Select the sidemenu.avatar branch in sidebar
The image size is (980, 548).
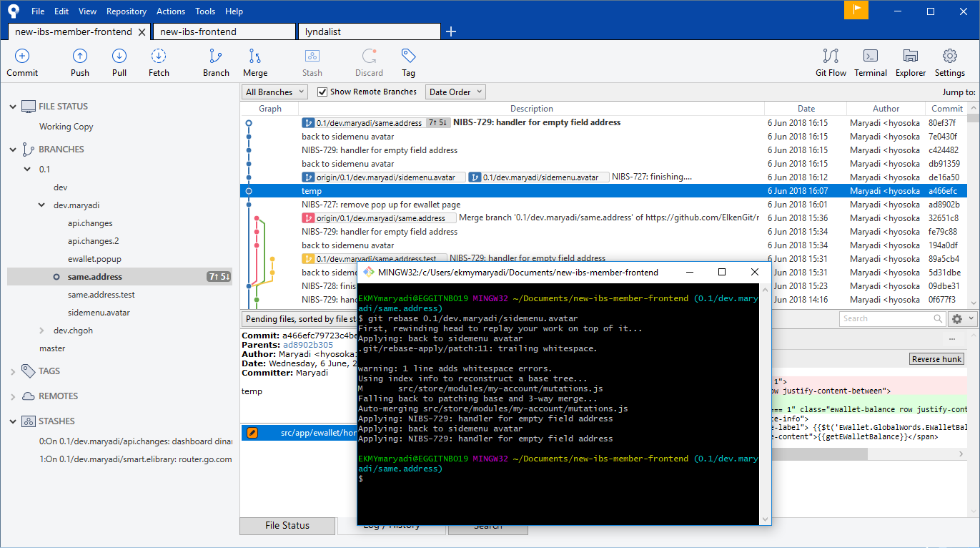[x=99, y=313]
